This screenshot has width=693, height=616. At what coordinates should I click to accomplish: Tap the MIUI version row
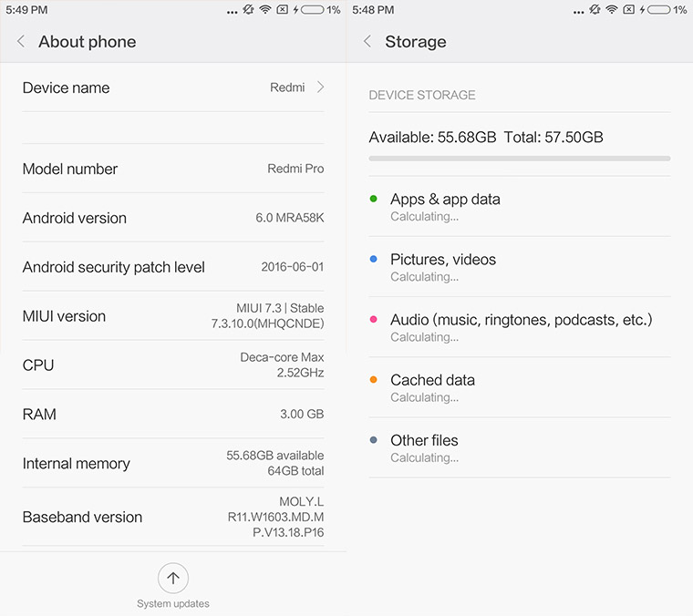click(173, 316)
